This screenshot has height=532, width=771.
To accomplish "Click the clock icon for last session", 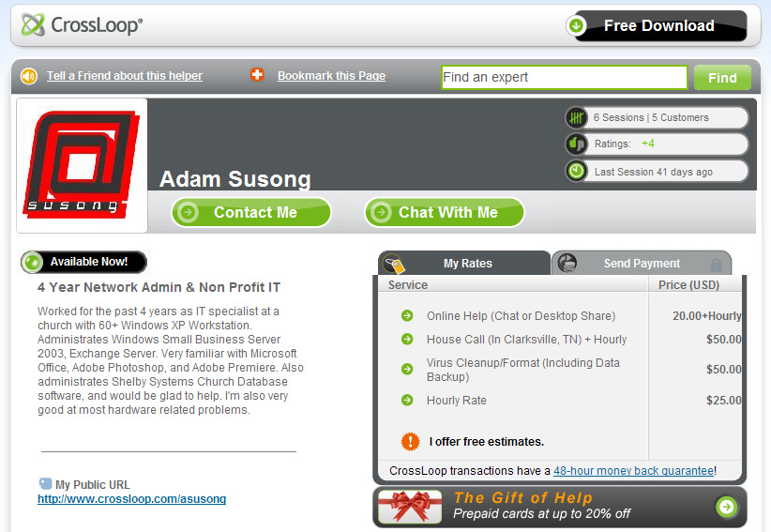I will click(576, 171).
